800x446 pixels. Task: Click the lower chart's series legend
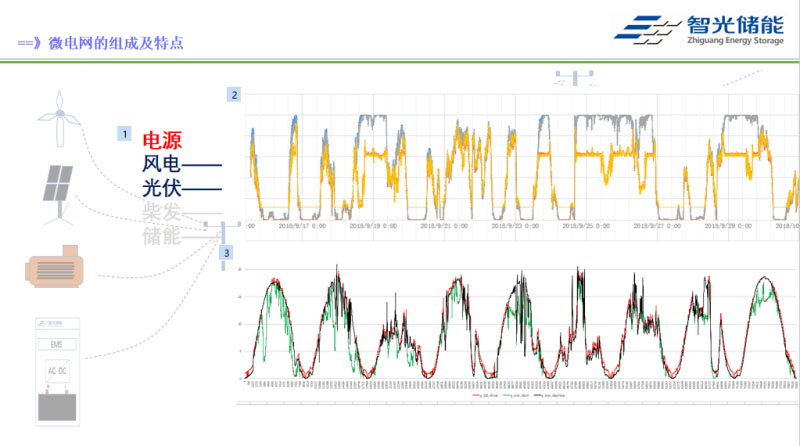[520, 396]
